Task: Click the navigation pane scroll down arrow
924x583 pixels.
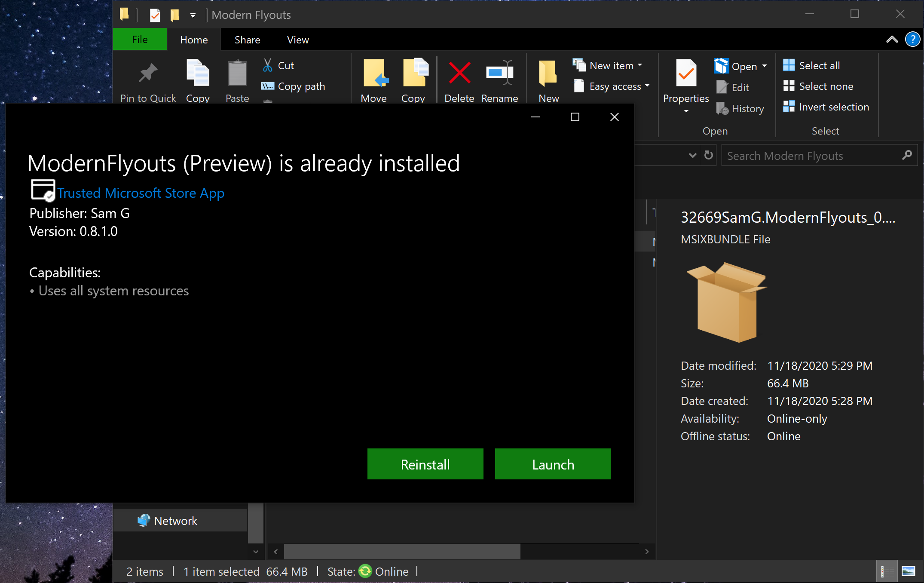Action: click(x=256, y=552)
